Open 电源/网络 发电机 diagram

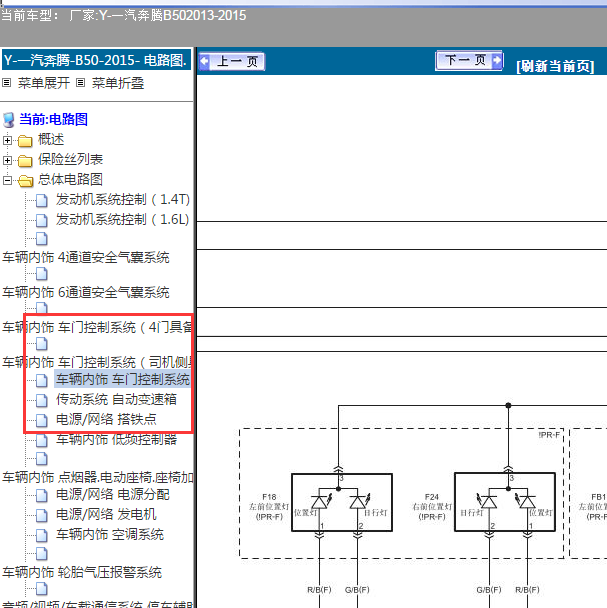106,515
